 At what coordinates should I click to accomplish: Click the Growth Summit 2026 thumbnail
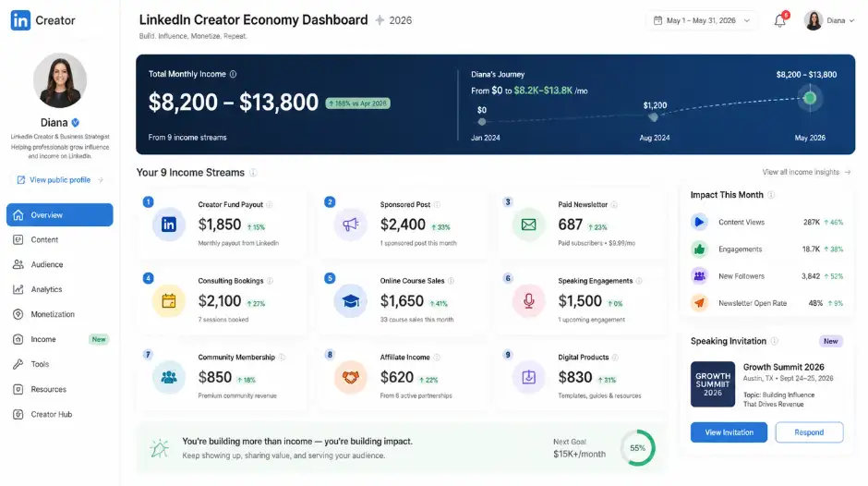pyautogui.click(x=713, y=384)
